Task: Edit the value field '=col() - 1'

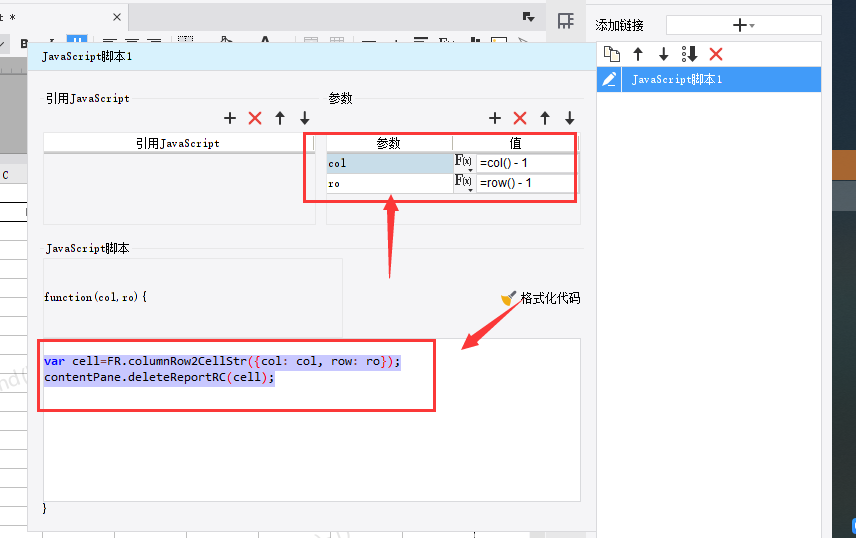Action: point(525,163)
